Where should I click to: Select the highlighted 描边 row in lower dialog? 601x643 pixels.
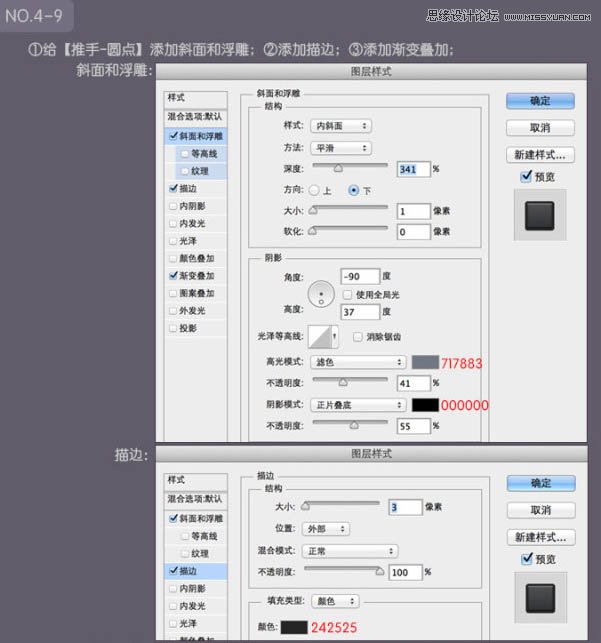[196, 571]
